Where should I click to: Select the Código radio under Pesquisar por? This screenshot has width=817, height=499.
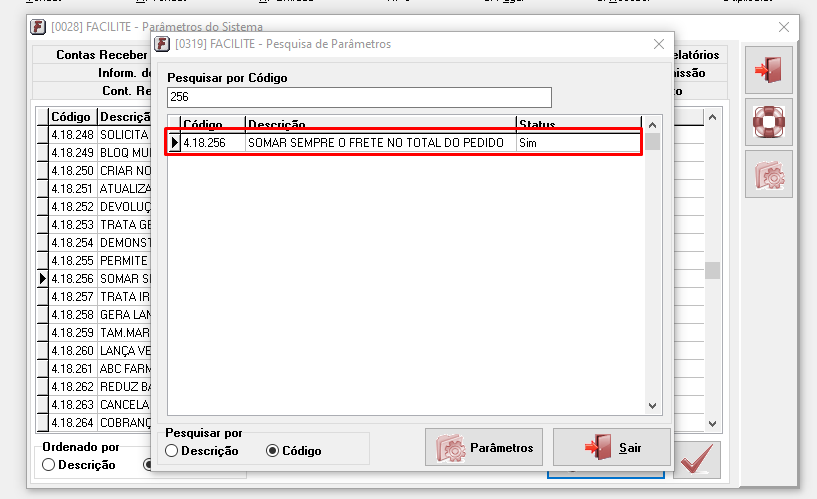(x=294, y=451)
